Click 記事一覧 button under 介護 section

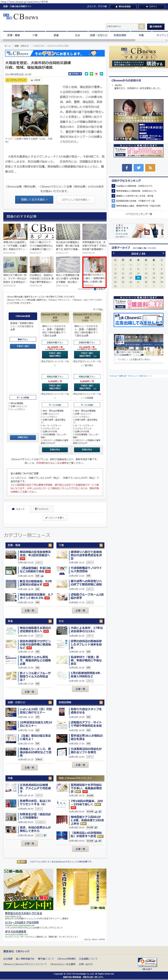click(x=80, y=611)
